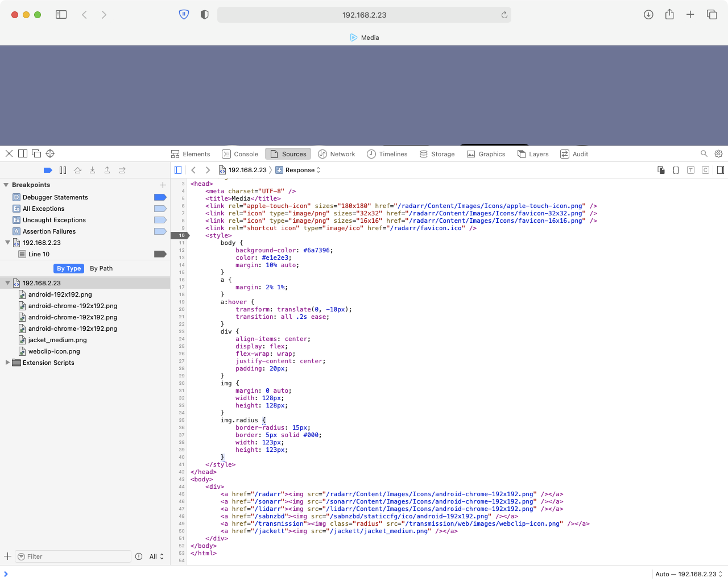Click the filter issues circle icon

139,556
